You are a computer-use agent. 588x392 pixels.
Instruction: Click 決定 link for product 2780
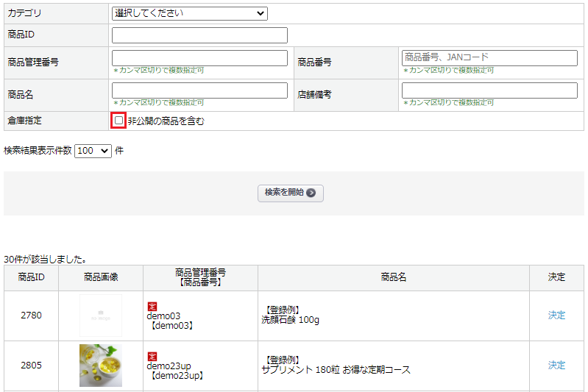point(556,316)
